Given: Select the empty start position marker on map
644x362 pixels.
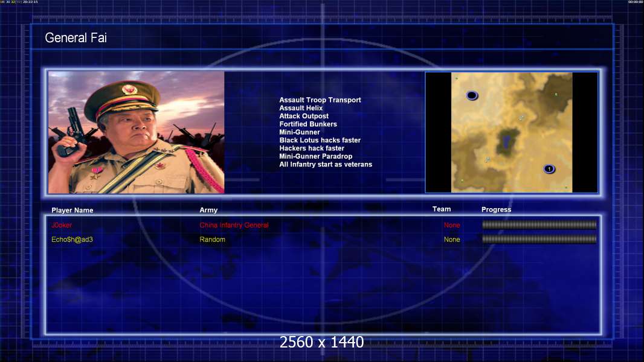Looking at the screenshot, I should [x=472, y=95].
